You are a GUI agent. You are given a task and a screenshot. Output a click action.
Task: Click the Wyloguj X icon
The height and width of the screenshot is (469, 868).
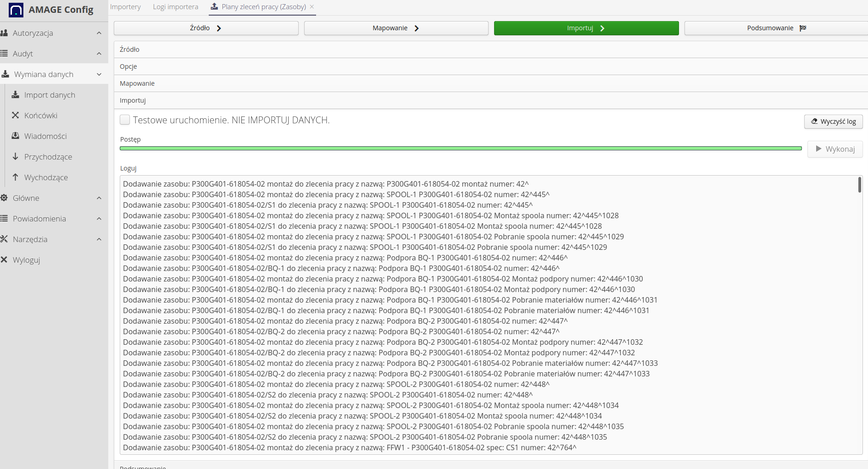tap(5, 260)
